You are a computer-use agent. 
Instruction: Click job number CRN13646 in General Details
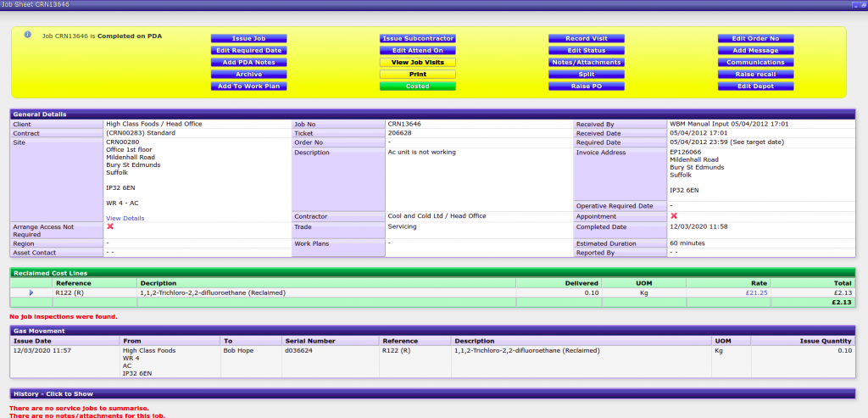pos(404,124)
